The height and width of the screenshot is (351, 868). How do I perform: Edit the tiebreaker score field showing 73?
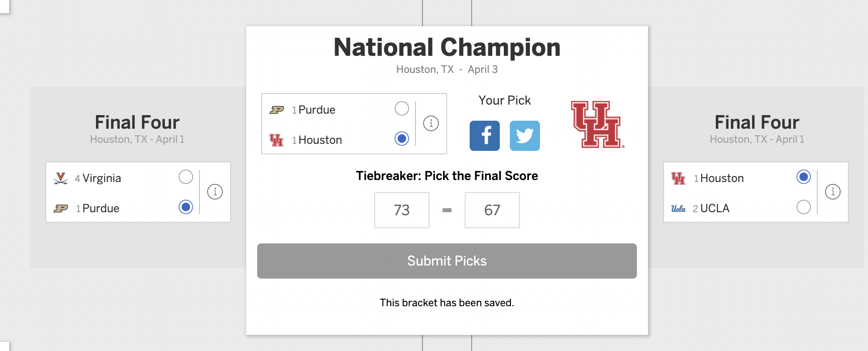[x=402, y=210]
